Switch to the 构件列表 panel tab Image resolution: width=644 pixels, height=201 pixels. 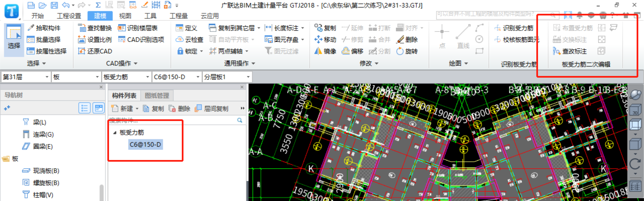(124, 95)
